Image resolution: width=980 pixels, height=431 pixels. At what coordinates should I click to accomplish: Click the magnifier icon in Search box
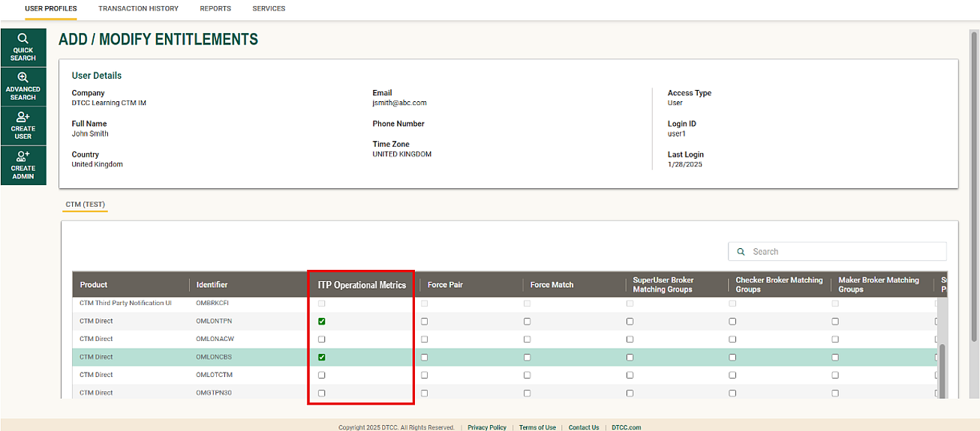[x=741, y=252]
